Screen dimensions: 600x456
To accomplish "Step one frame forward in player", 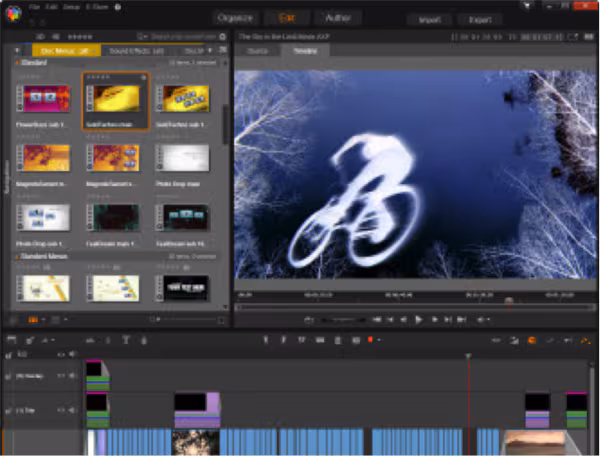I will point(434,319).
